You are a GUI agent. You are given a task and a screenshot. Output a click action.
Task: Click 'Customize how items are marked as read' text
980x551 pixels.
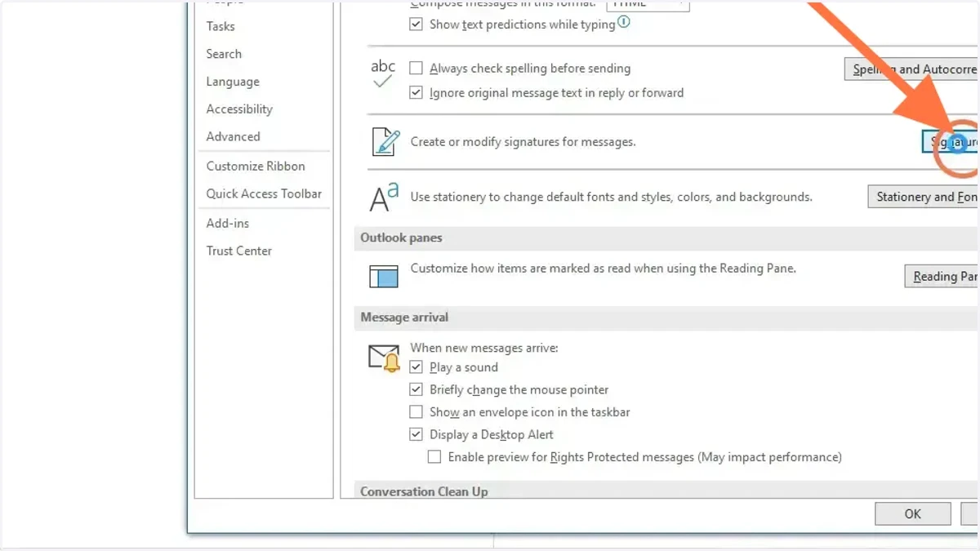click(x=603, y=268)
